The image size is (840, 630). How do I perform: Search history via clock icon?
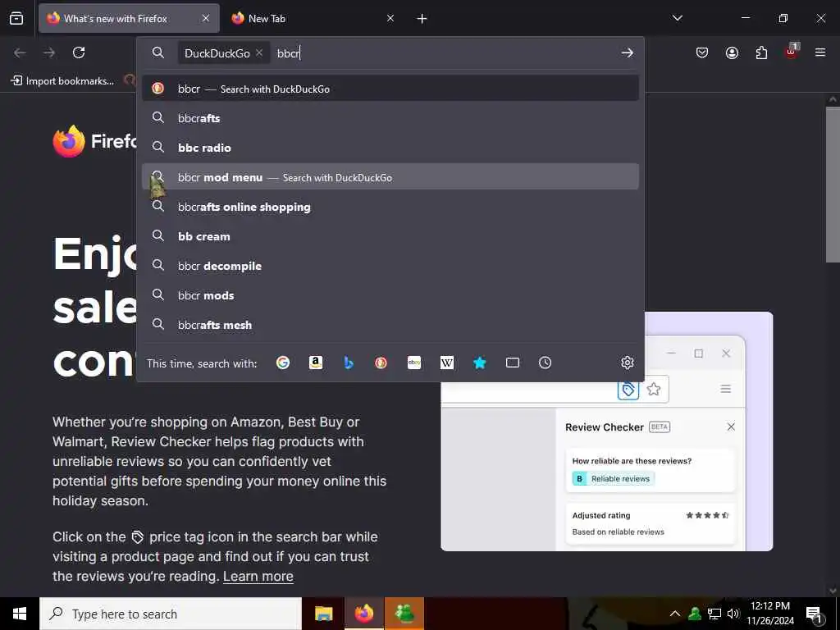[x=545, y=363]
